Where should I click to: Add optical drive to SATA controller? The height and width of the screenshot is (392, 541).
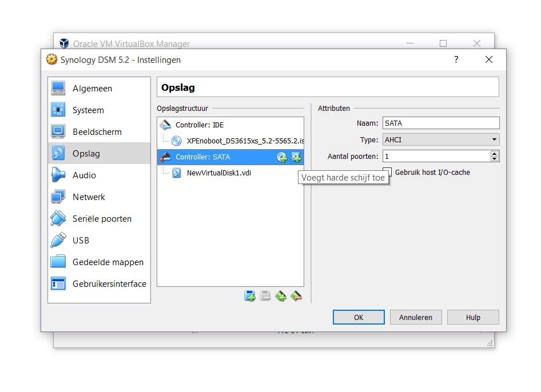point(282,157)
